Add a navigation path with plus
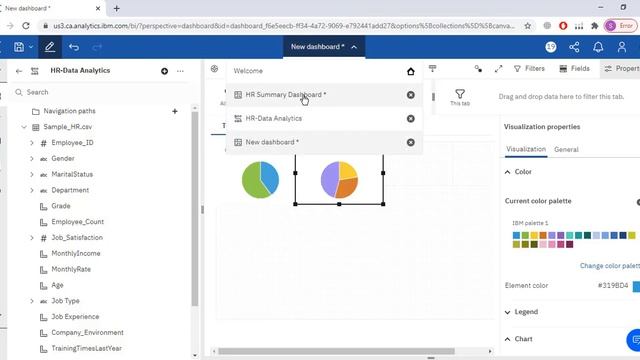 175,111
